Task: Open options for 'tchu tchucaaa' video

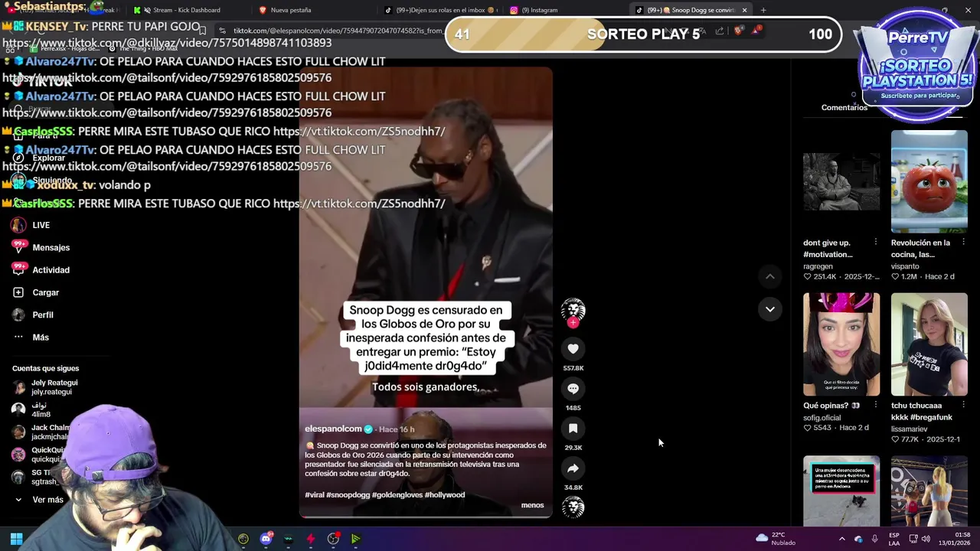Action: click(x=963, y=406)
